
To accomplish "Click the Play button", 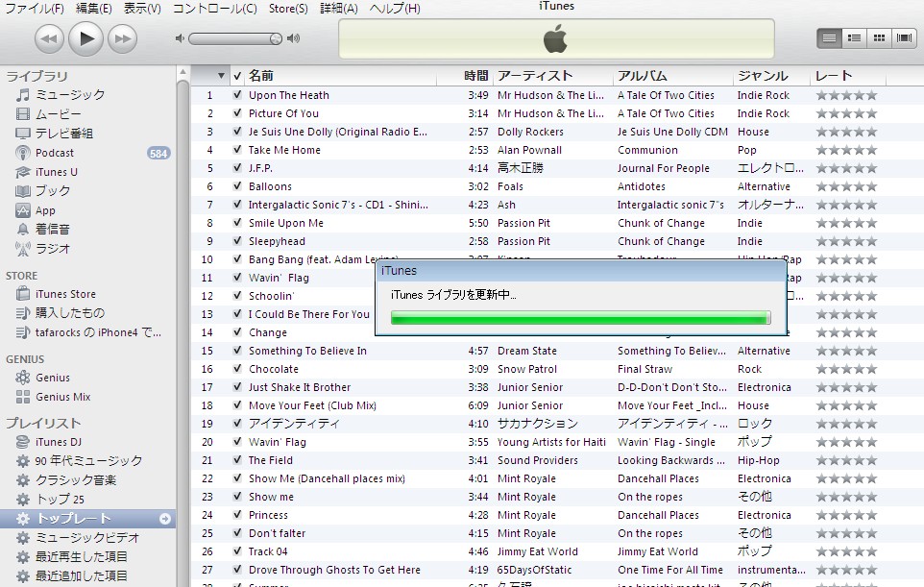I will coord(86,38).
